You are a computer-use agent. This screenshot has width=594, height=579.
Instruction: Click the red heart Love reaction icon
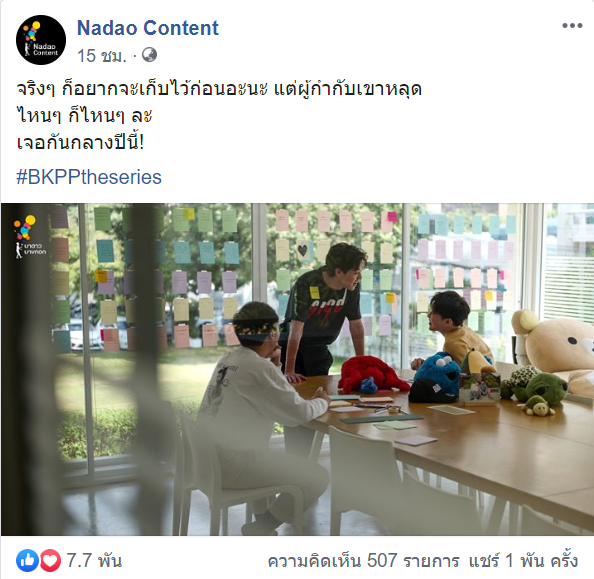tap(50, 560)
